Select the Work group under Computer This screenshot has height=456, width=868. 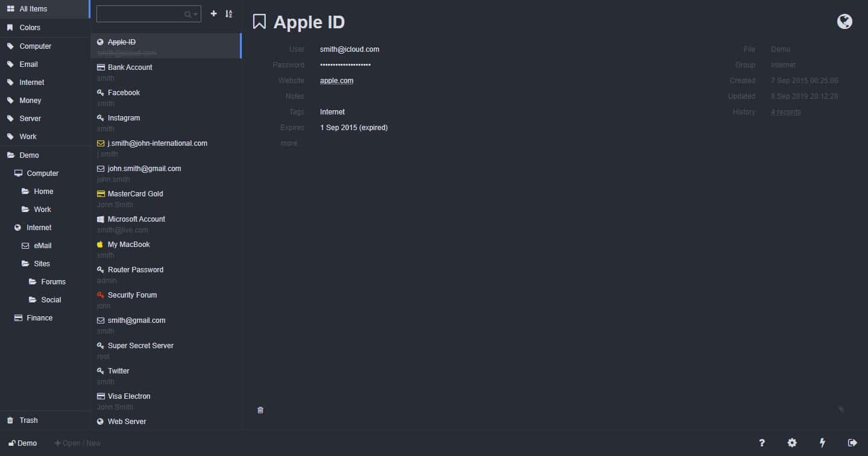click(x=45, y=210)
